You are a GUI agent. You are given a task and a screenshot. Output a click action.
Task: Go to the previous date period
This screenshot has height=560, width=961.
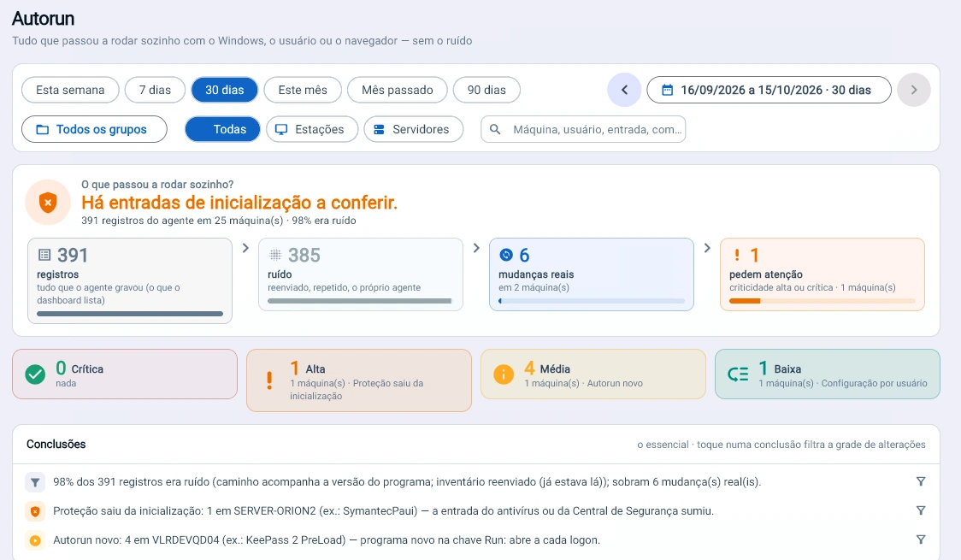pos(624,90)
